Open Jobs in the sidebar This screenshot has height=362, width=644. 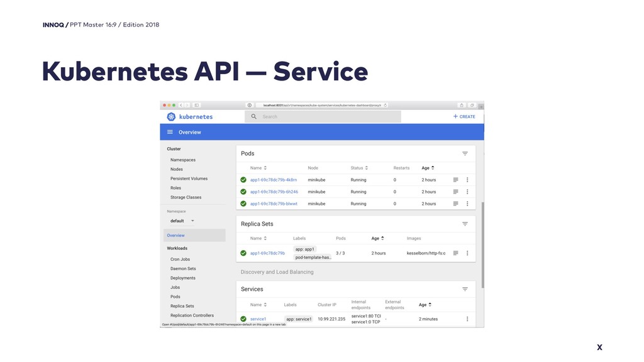click(175, 287)
